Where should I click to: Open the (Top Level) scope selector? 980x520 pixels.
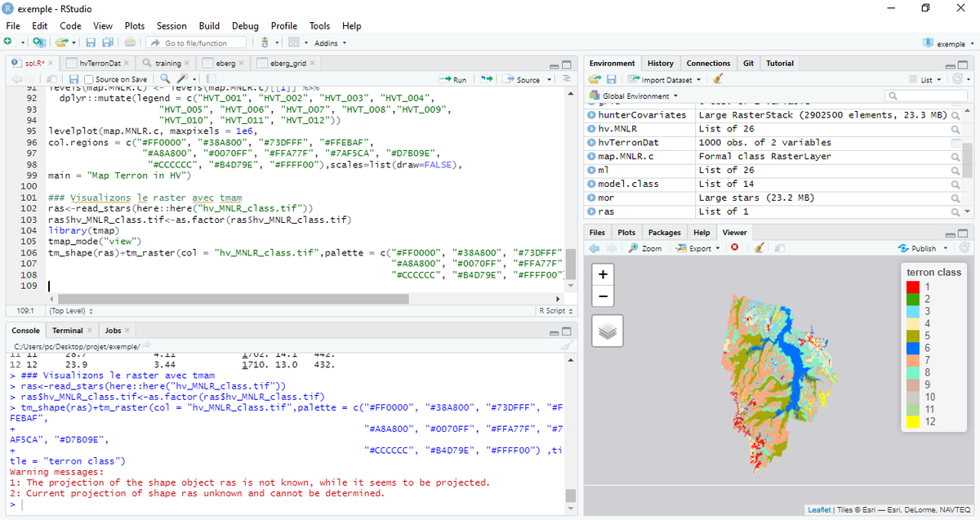click(x=70, y=311)
